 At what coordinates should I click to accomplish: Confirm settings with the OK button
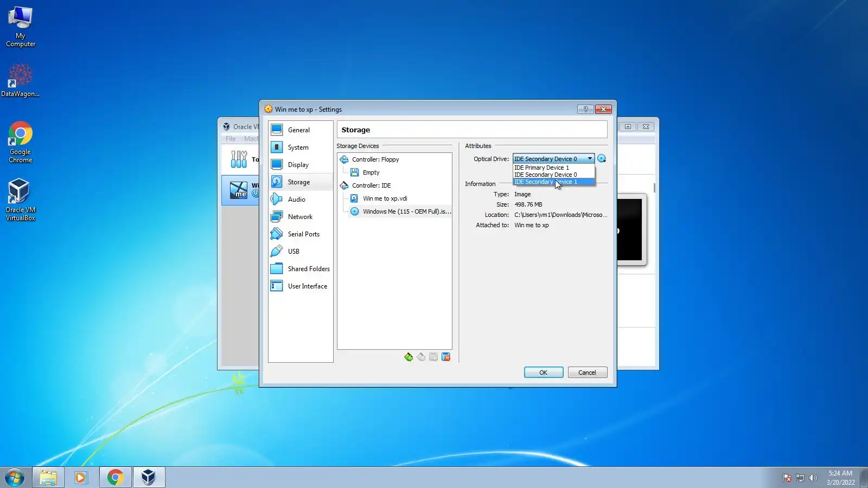pos(544,373)
